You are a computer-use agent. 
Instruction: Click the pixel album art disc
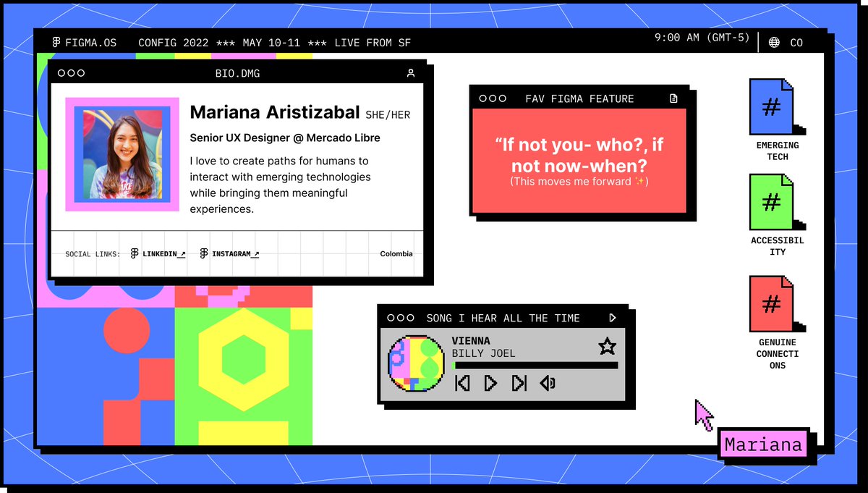point(416,363)
